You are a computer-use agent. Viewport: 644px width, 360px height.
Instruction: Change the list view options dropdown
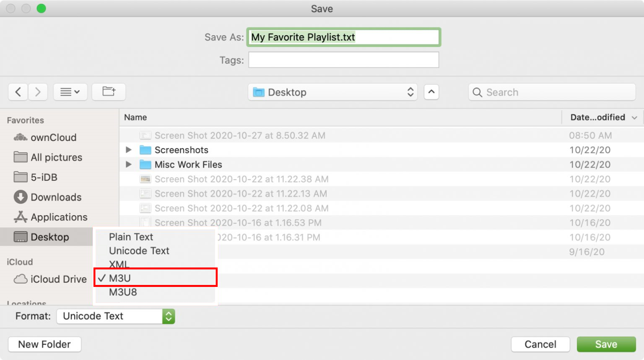point(70,92)
